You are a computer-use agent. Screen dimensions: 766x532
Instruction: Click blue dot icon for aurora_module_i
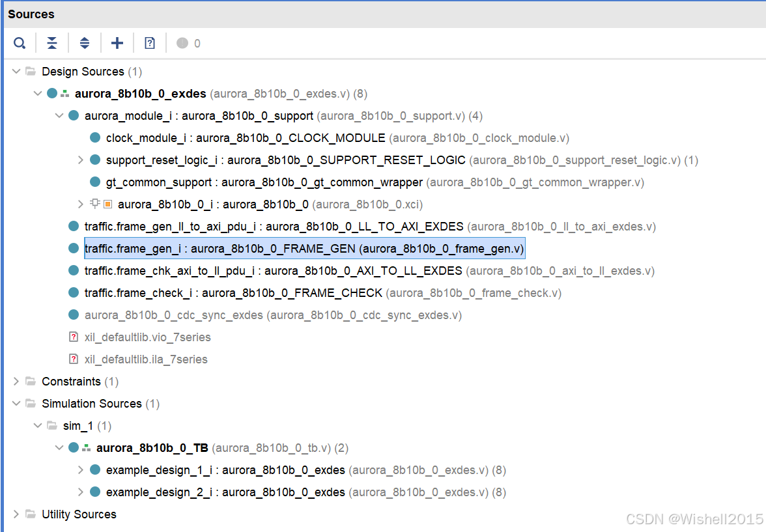(74, 115)
